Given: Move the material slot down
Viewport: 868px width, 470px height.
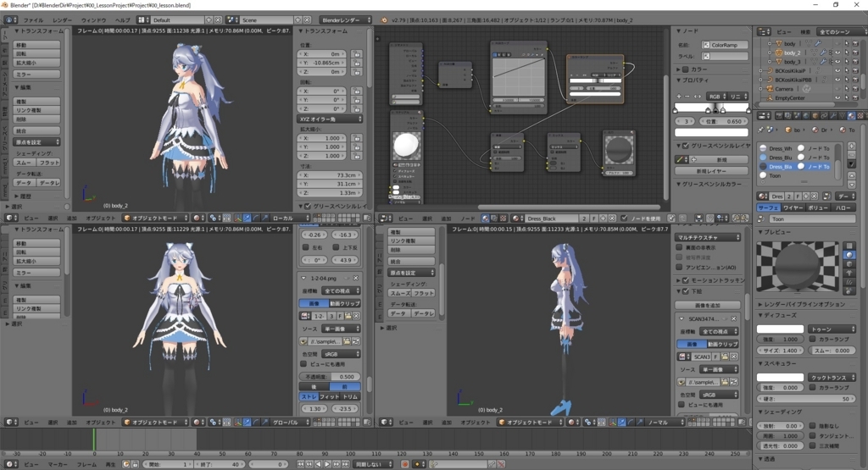Looking at the screenshot, I should pyautogui.click(x=851, y=184).
